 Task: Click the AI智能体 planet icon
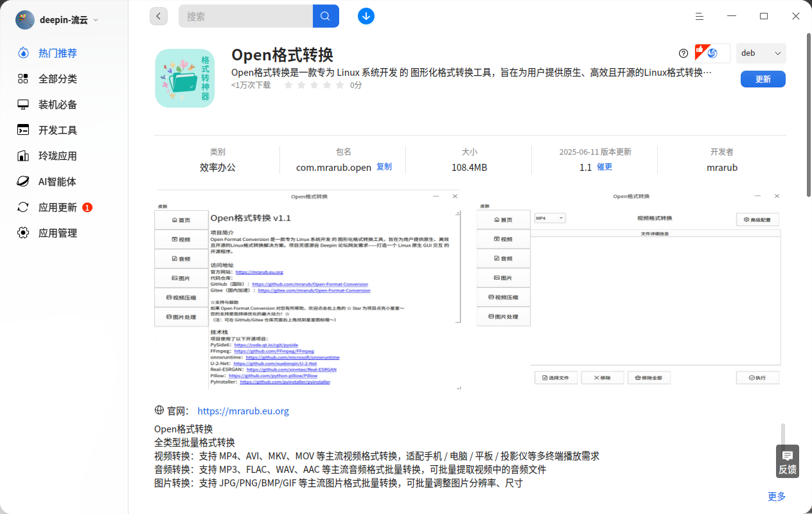(23, 181)
